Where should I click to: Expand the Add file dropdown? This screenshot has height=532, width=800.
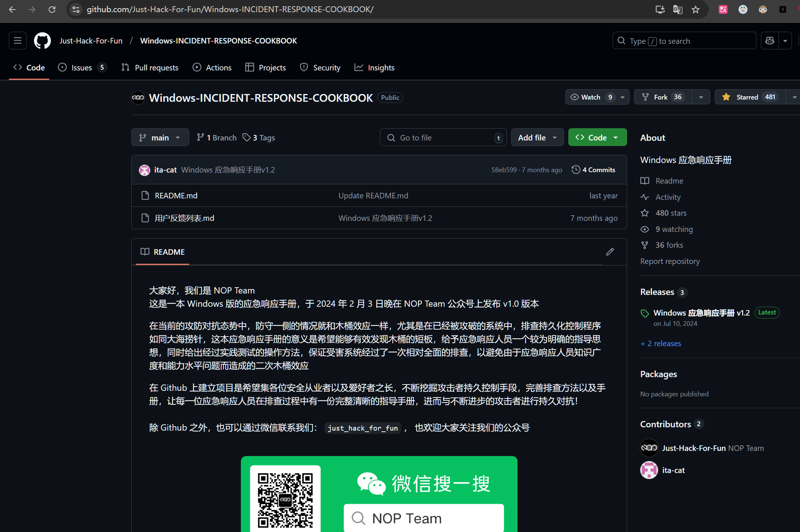click(x=537, y=138)
